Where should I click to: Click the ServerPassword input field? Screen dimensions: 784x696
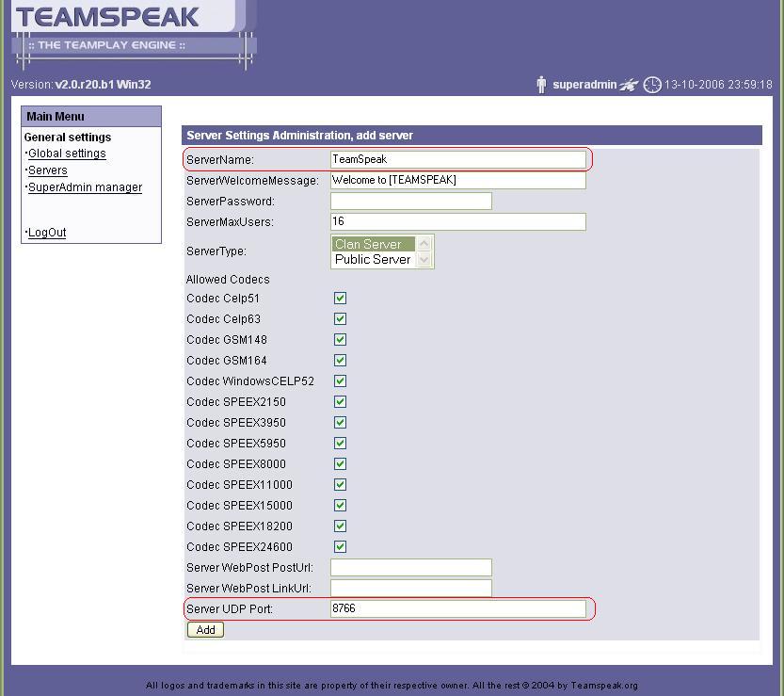coord(411,202)
